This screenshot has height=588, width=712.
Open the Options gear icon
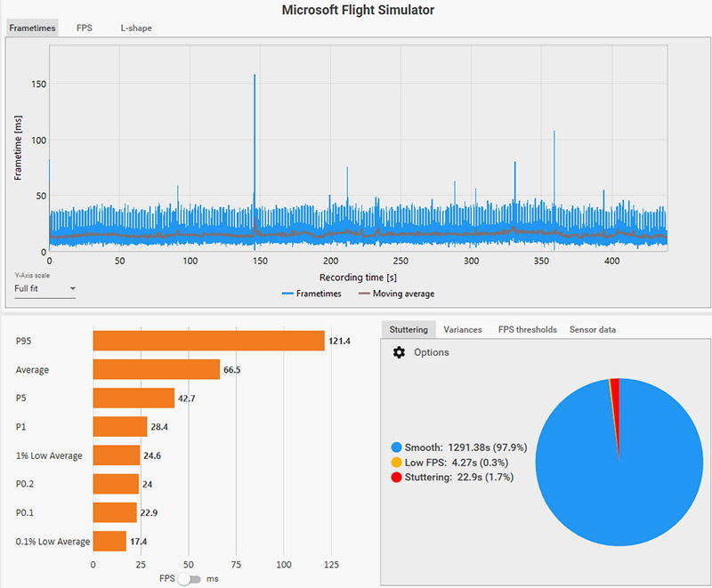[399, 352]
